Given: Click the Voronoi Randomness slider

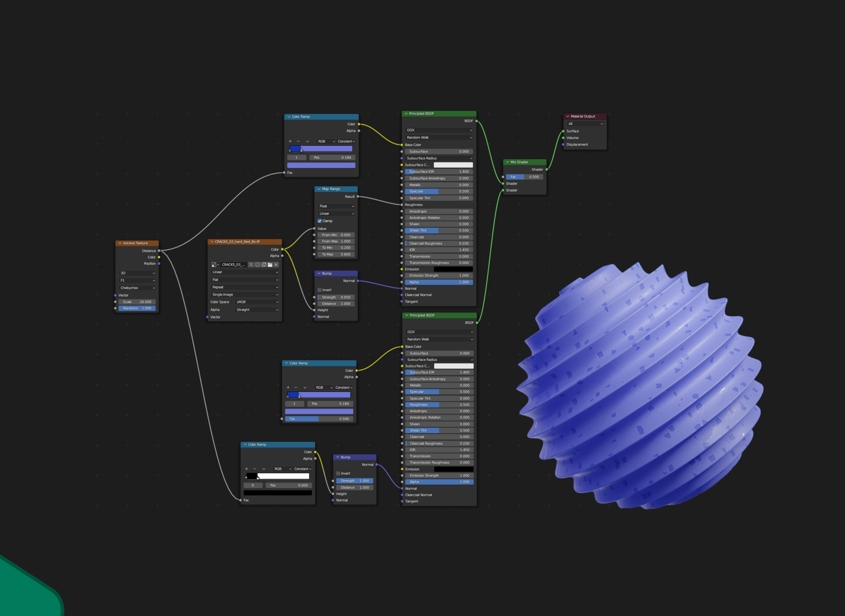Looking at the screenshot, I should (x=137, y=308).
